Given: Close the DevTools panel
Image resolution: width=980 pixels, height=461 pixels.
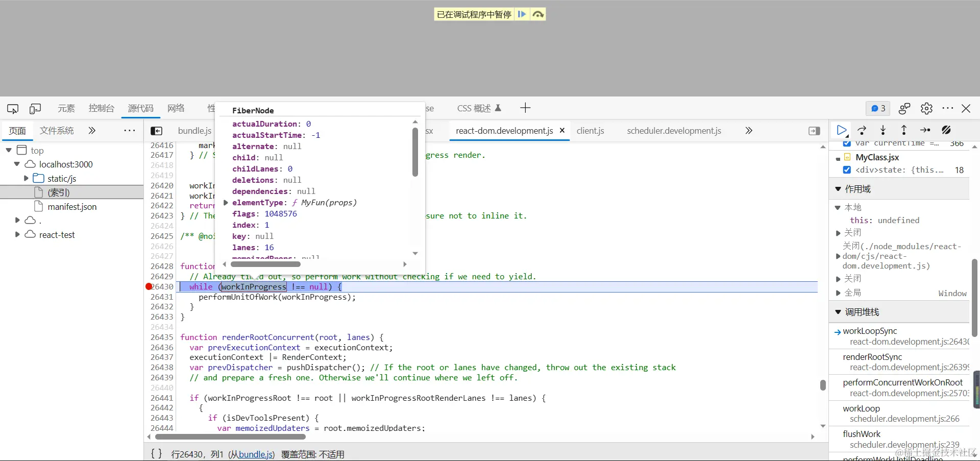Looking at the screenshot, I should 966,108.
